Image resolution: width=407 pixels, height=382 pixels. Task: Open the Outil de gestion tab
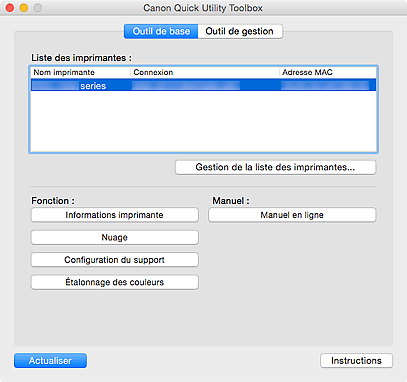pyautogui.click(x=240, y=31)
